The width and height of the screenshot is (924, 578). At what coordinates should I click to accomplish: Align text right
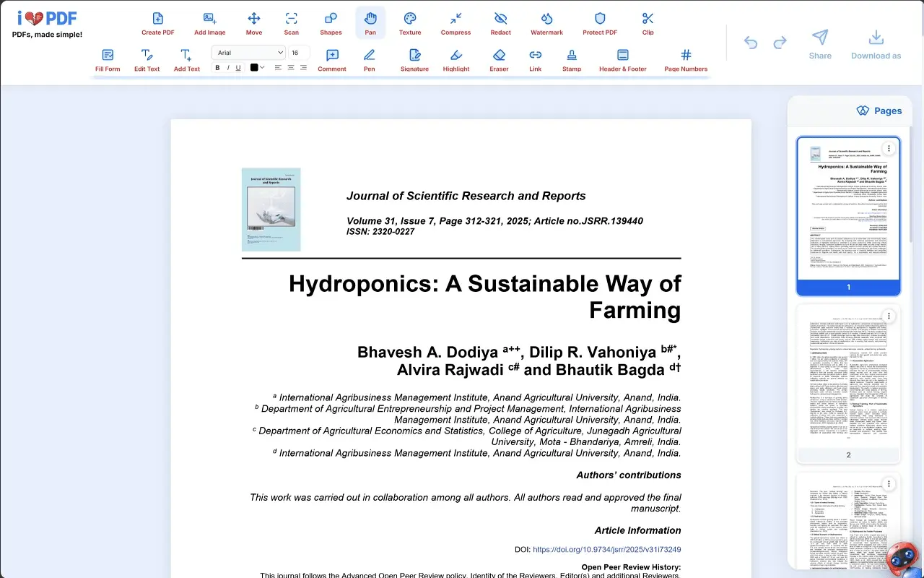point(303,67)
